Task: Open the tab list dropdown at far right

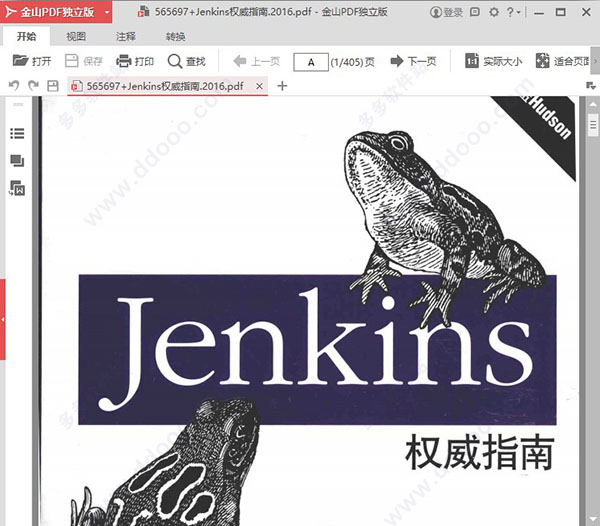Action: (590, 86)
